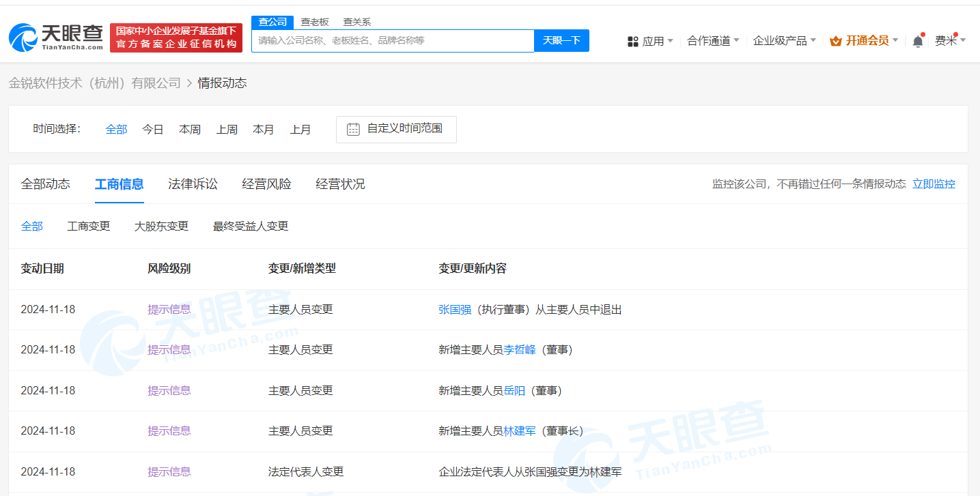Click 风险级别 column header
This screenshot has height=496, width=980.
[169, 269]
